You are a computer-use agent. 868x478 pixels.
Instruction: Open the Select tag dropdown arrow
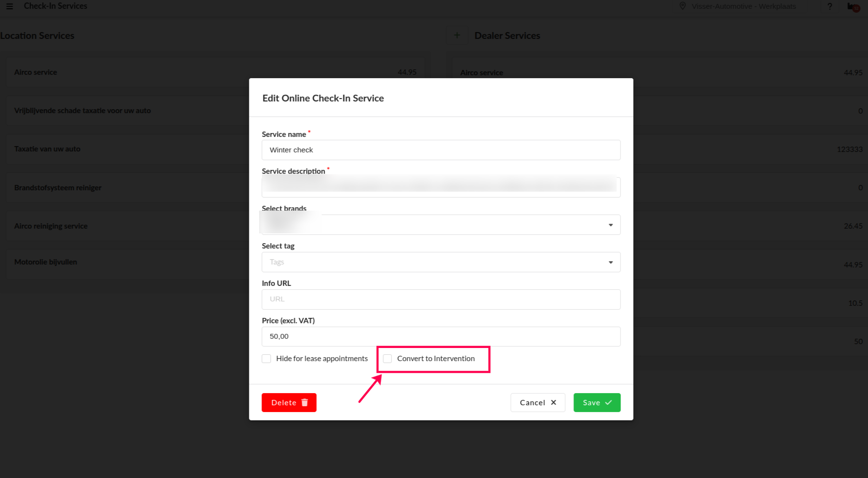(x=610, y=263)
